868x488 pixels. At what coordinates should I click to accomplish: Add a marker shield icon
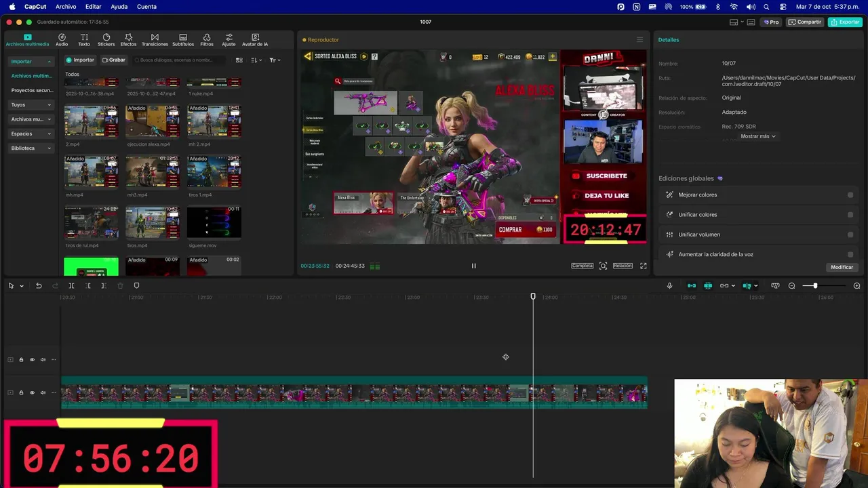[x=136, y=286]
